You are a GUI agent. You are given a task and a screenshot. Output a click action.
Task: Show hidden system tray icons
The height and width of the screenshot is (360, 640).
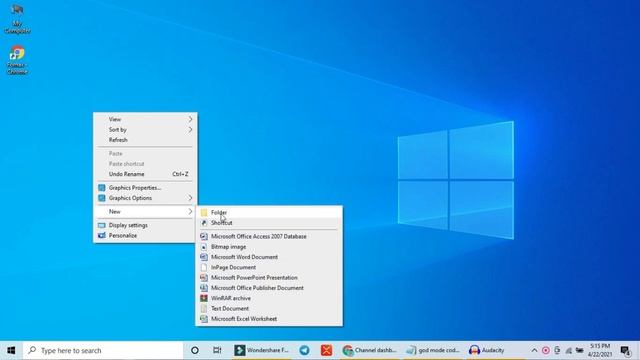[x=534, y=350]
